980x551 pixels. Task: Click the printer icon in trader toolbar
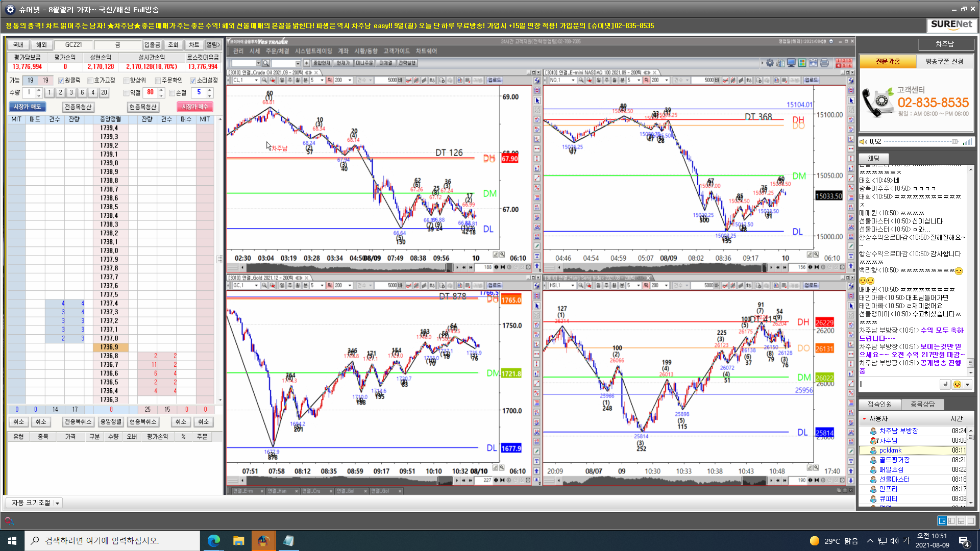(824, 63)
